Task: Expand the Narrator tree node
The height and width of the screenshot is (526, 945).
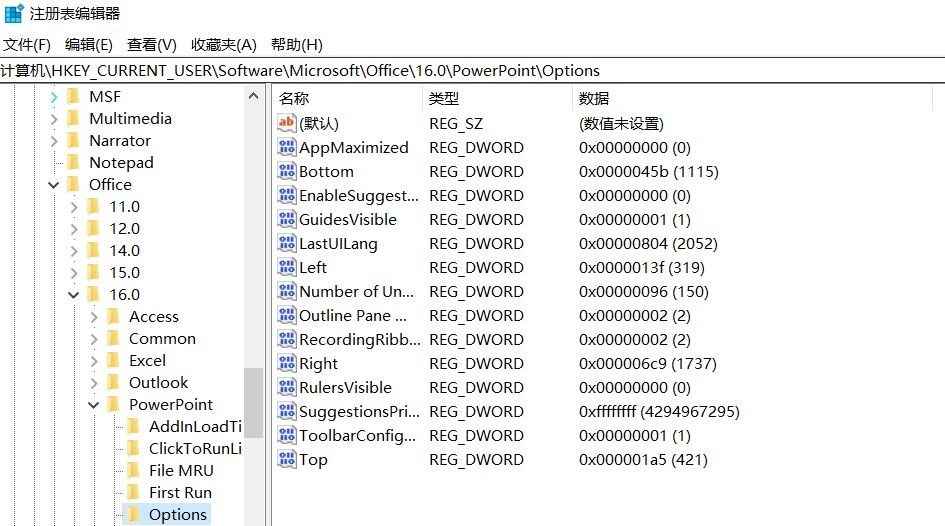Action: (x=54, y=141)
